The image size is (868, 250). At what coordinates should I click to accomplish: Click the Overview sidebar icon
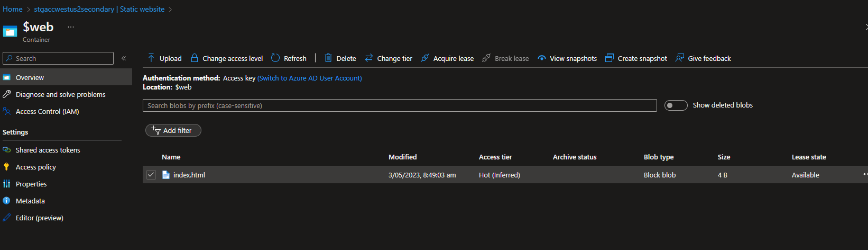point(6,77)
